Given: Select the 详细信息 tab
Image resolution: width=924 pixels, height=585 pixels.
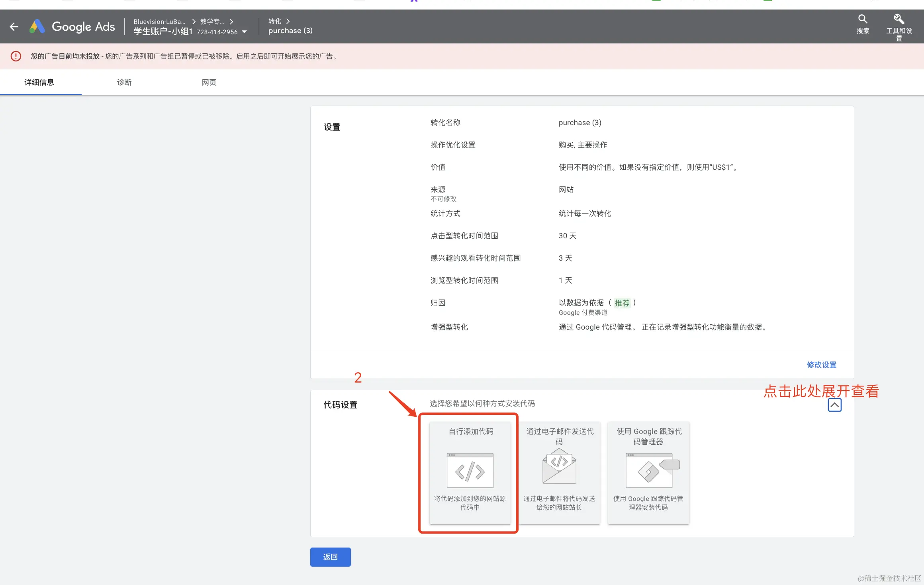Looking at the screenshot, I should pos(39,82).
